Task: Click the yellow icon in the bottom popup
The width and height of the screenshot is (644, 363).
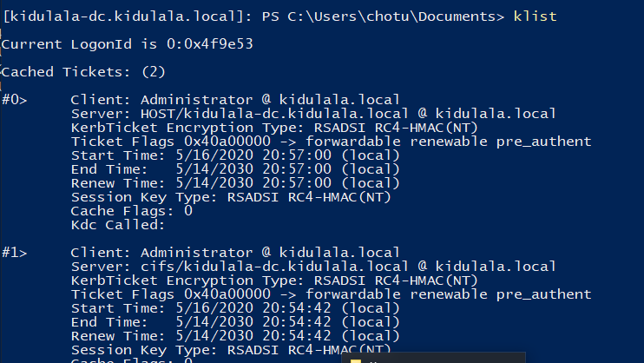Action: click(355, 360)
